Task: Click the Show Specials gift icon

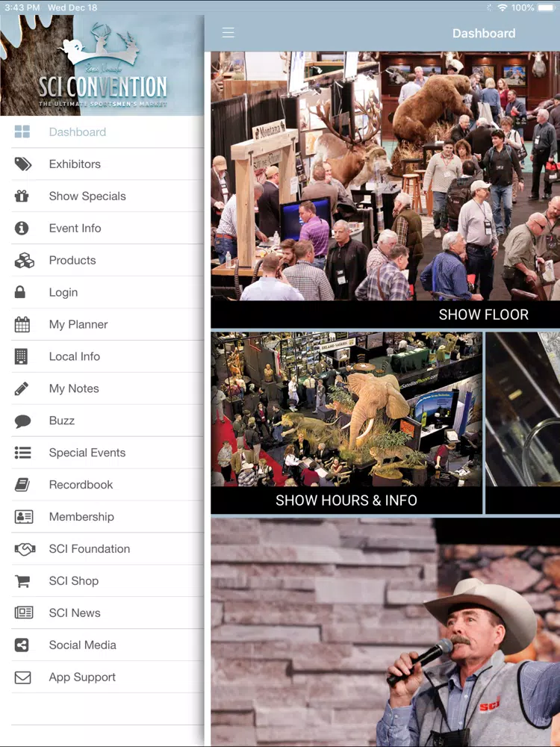Action: click(22, 196)
